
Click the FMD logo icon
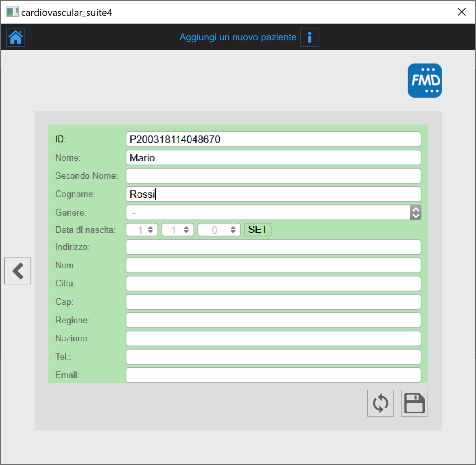(424, 81)
